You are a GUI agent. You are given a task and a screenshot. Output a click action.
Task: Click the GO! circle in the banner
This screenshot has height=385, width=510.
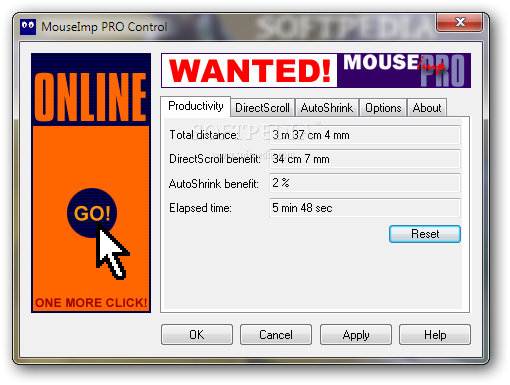[x=92, y=213]
